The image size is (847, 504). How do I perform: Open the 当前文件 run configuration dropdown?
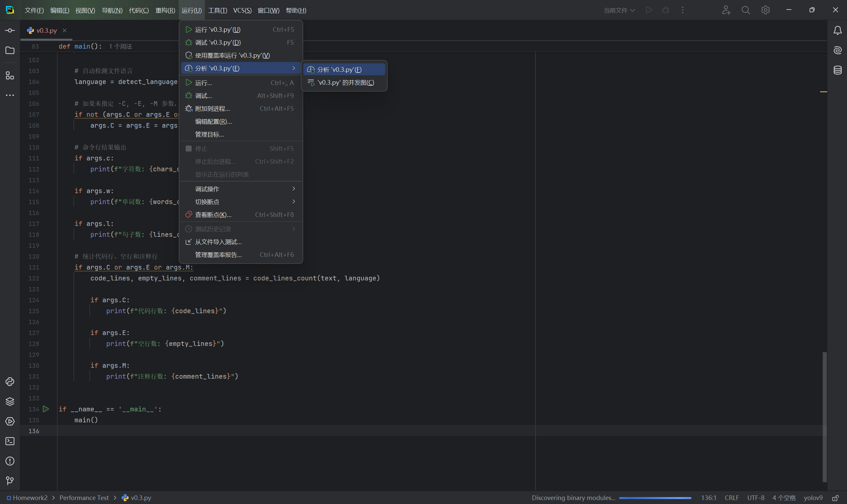[619, 10]
